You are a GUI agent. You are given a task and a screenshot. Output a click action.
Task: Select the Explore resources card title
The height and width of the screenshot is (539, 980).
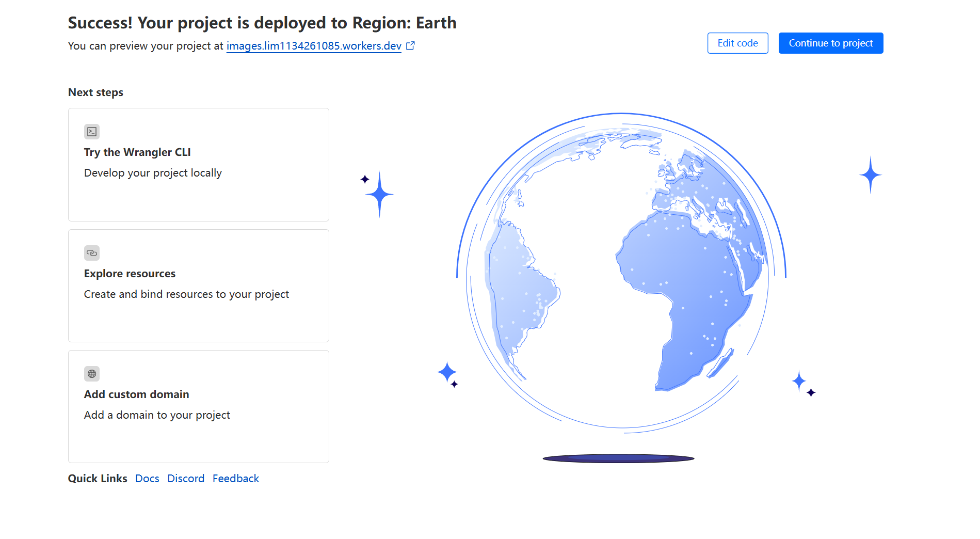click(130, 274)
